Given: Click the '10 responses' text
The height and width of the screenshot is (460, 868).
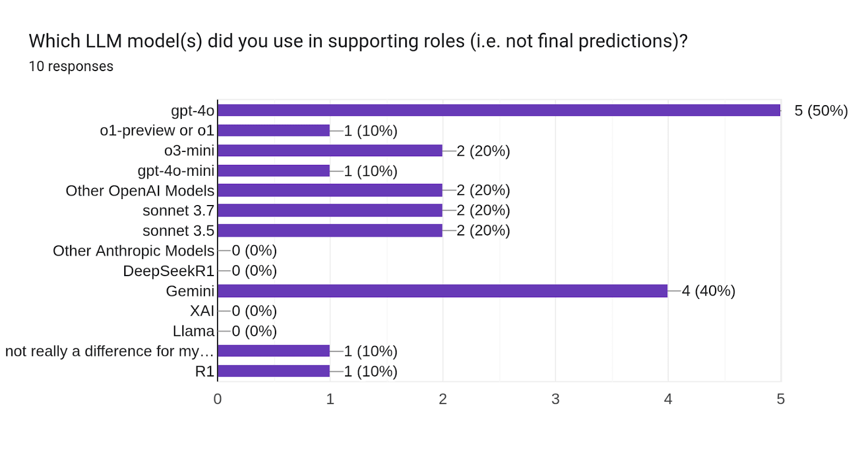Looking at the screenshot, I should pyautogui.click(x=71, y=67).
